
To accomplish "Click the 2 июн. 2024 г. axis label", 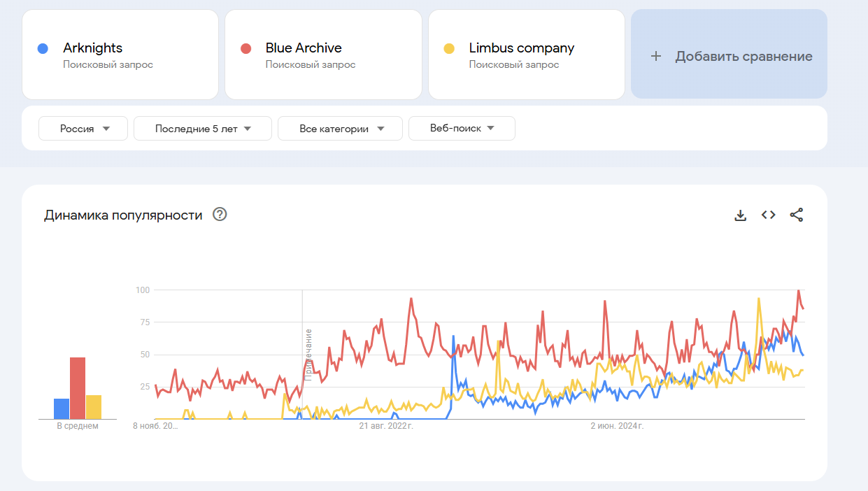I will [617, 425].
